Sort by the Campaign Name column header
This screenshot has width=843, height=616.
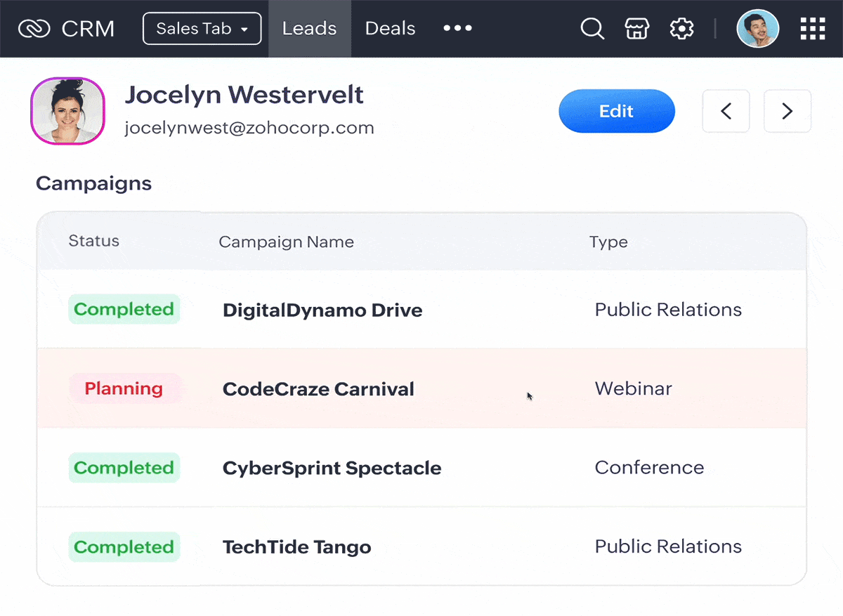tap(286, 242)
